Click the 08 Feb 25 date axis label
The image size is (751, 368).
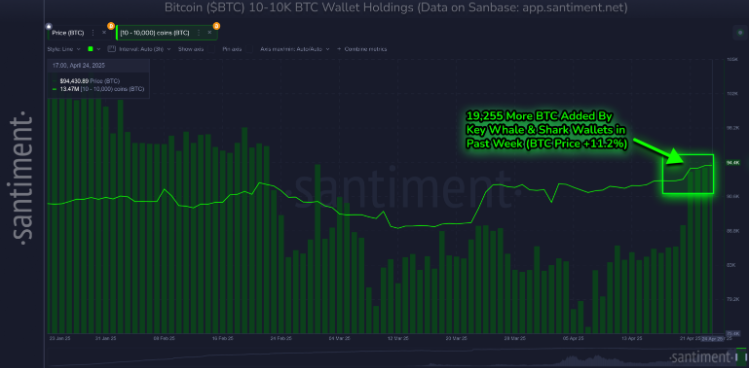tap(165, 338)
